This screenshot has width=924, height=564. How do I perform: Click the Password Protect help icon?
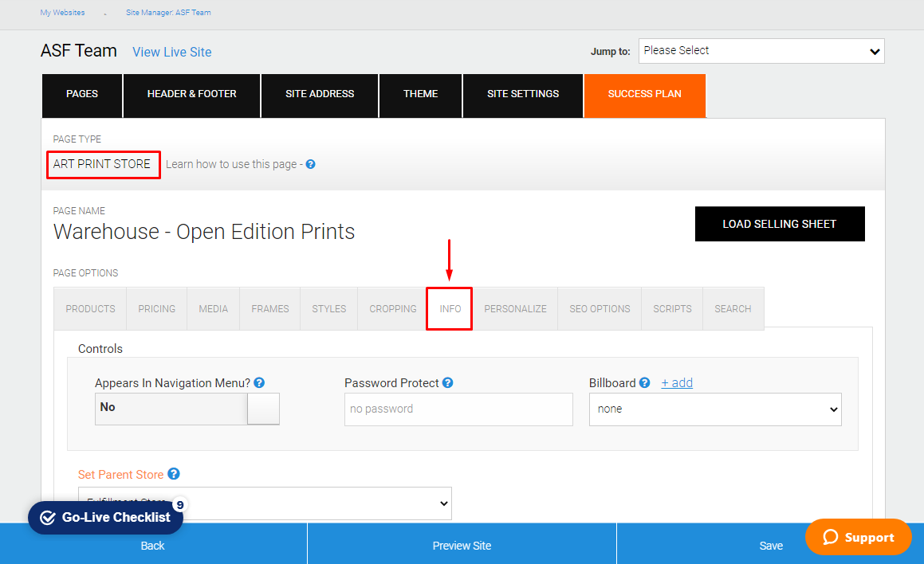coord(448,383)
